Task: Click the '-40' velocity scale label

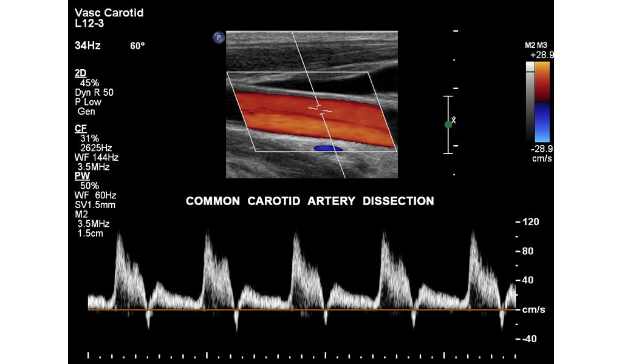Action: coord(529,339)
